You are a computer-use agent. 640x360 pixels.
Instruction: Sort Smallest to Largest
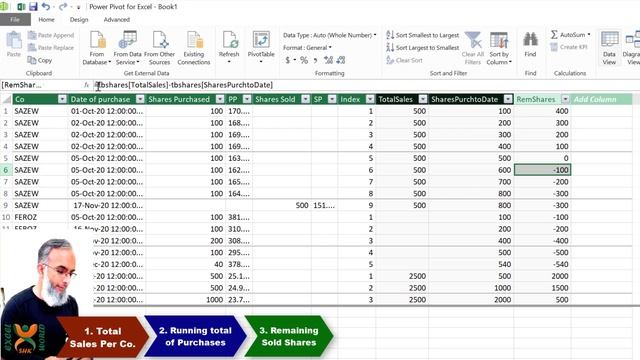click(x=422, y=36)
